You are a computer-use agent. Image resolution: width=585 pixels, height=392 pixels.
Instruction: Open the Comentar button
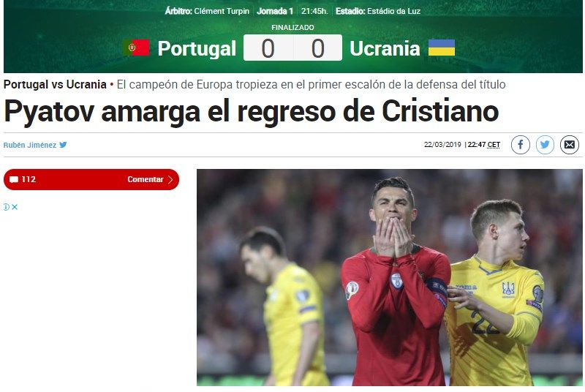[x=91, y=179]
